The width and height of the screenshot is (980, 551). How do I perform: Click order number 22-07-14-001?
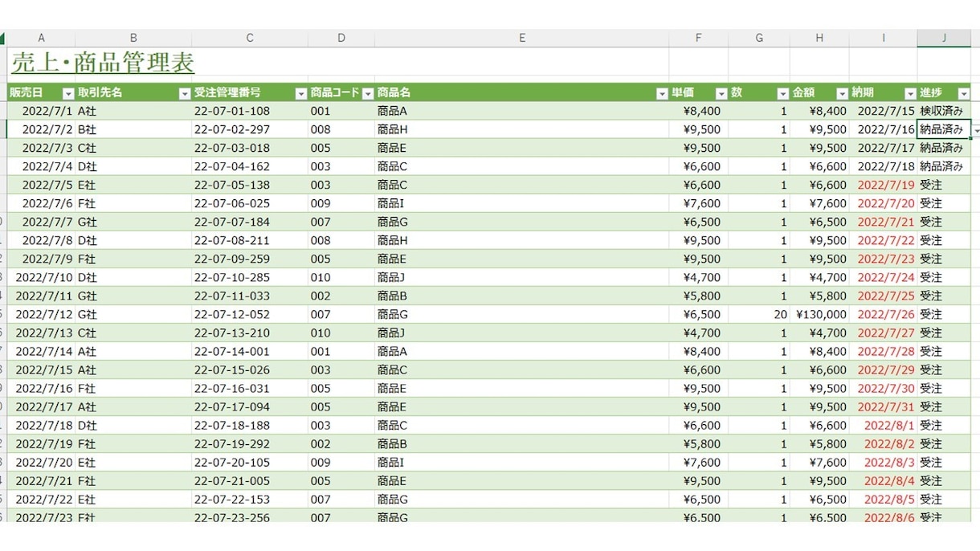click(250, 351)
